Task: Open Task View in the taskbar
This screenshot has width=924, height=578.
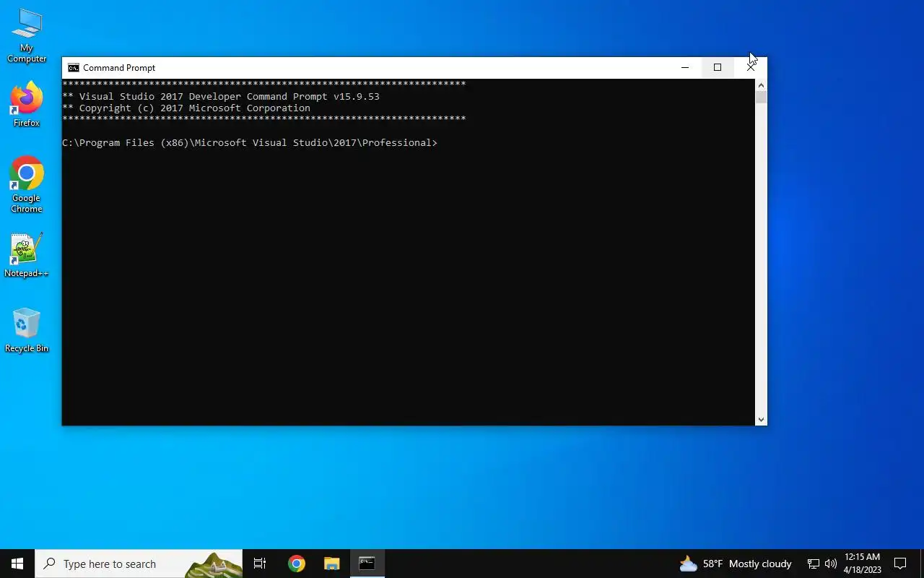Action: 260,564
